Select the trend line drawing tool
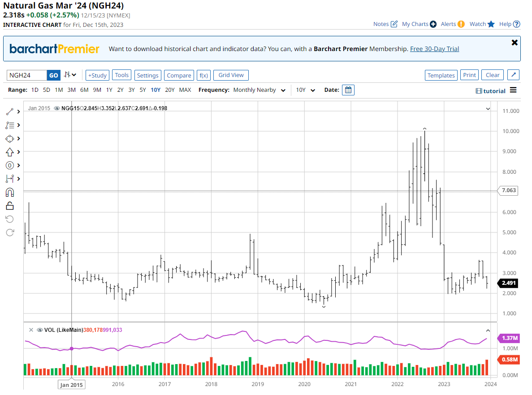532x395 pixels. click(10, 112)
